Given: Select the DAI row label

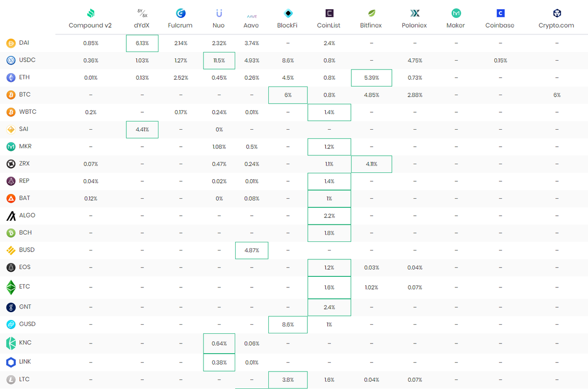Looking at the screenshot, I should [24, 43].
